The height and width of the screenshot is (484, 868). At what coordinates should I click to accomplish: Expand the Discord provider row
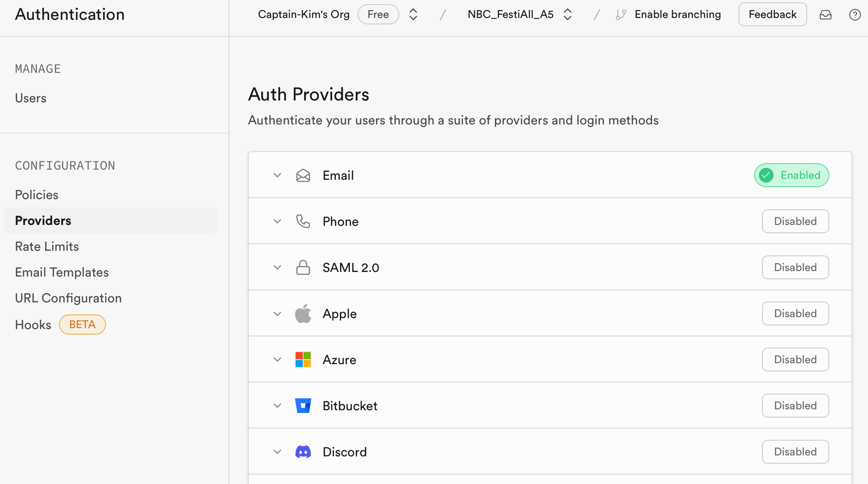(277, 452)
